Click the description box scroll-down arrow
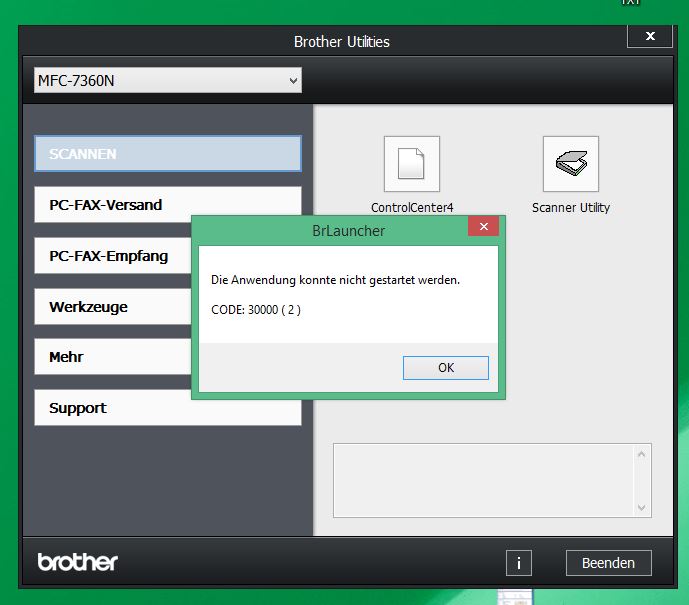Screen dimensions: 689x605 click(642, 508)
